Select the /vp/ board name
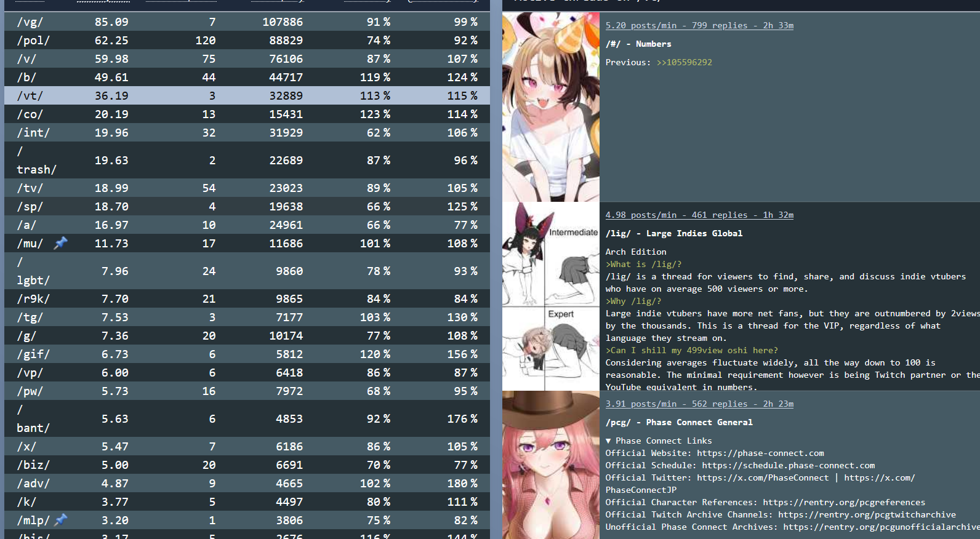Screen dimensions: 980x539 point(30,372)
